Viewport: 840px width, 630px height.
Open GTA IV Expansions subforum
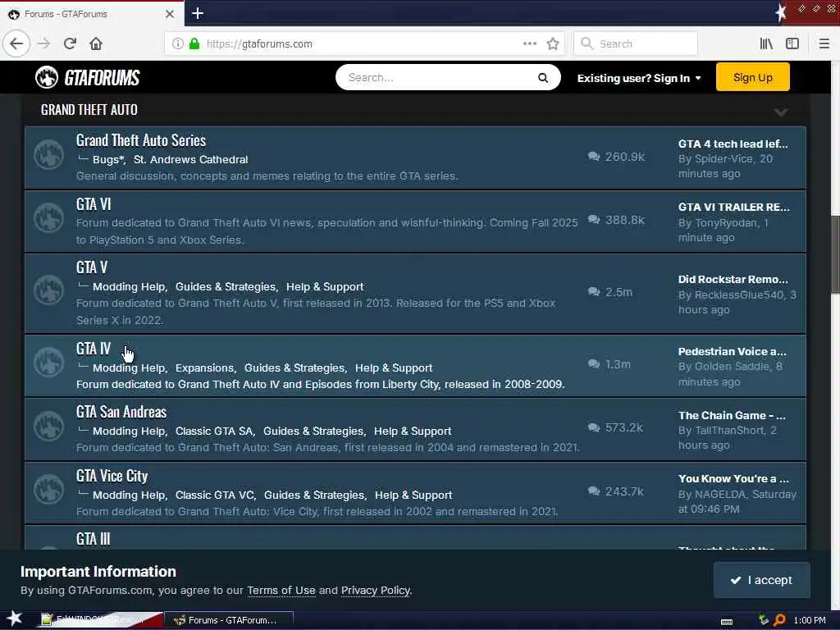205,367
